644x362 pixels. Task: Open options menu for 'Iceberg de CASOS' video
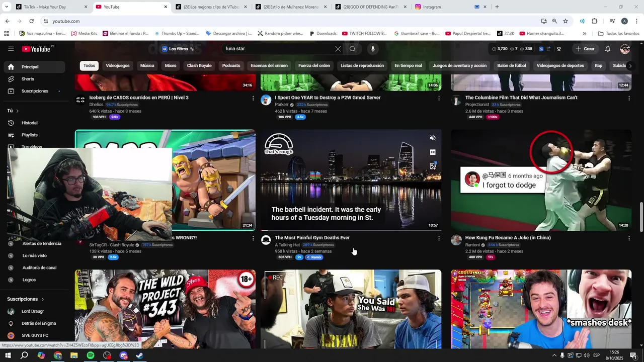(x=253, y=98)
